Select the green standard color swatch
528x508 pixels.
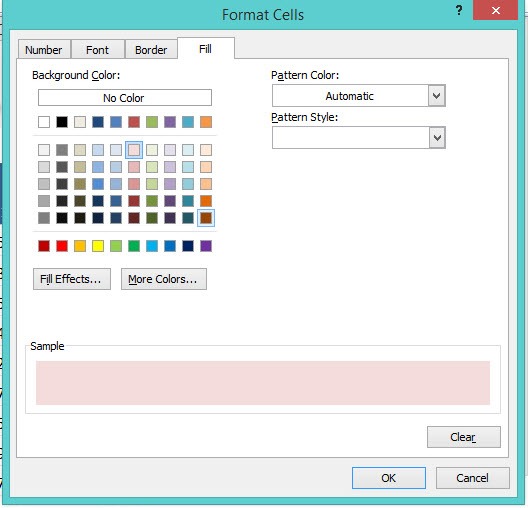(x=134, y=246)
